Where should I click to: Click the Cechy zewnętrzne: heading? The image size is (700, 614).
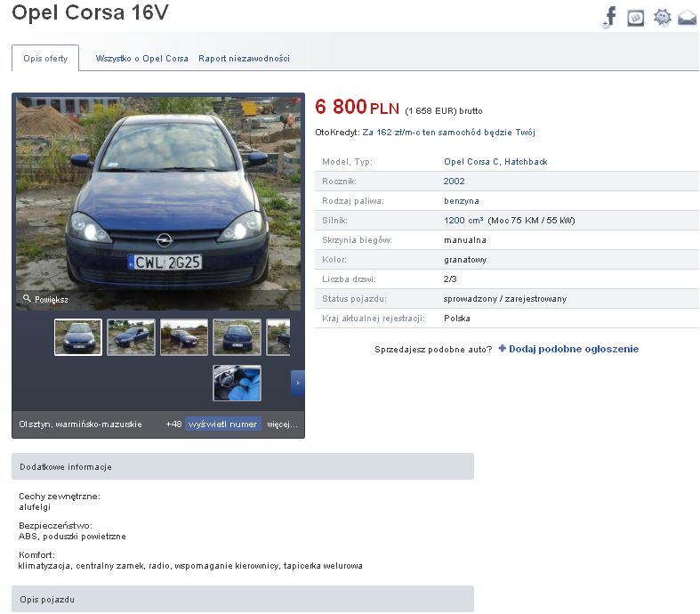(x=60, y=497)
